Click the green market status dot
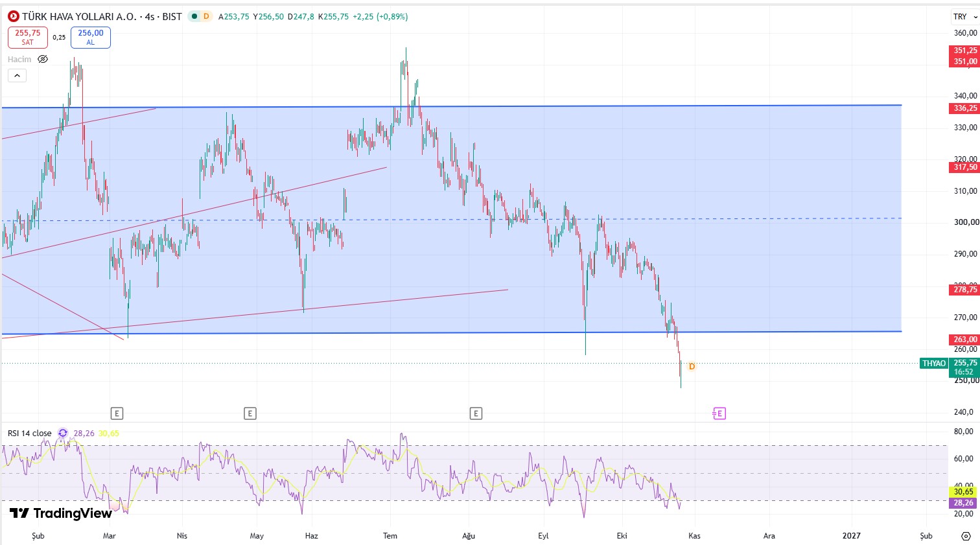Screen dimensions: 980x545 coord(194,16)
